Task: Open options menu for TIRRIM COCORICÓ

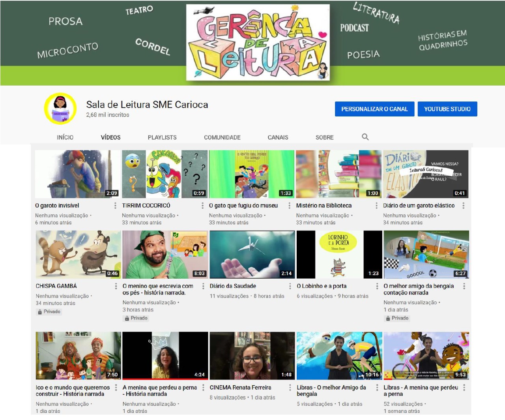Action: pos(202,206)
